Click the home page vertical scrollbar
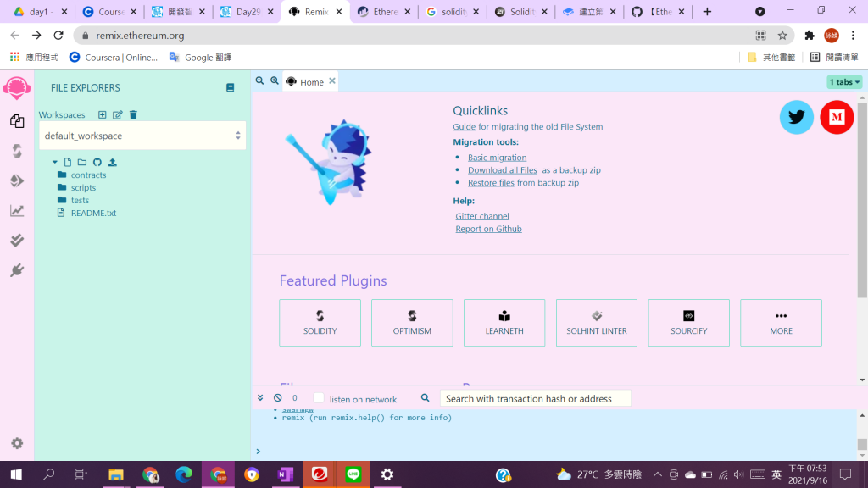 coord(862,199)
